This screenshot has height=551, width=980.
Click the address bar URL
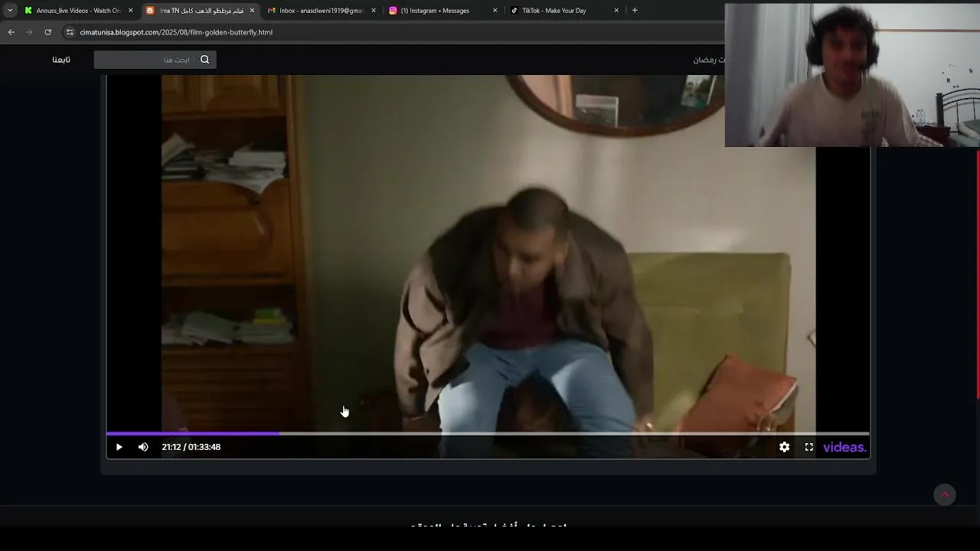coord(176,32)
